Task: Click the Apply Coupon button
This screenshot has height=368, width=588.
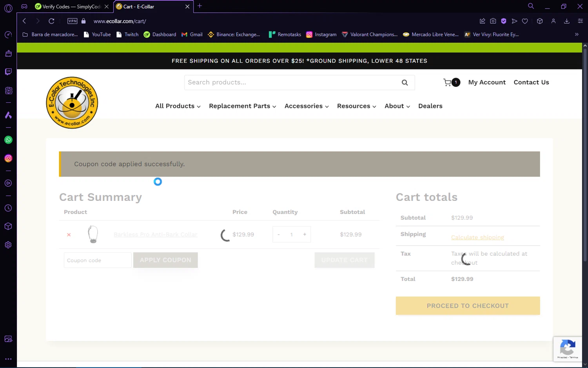Action: point(165,260)
